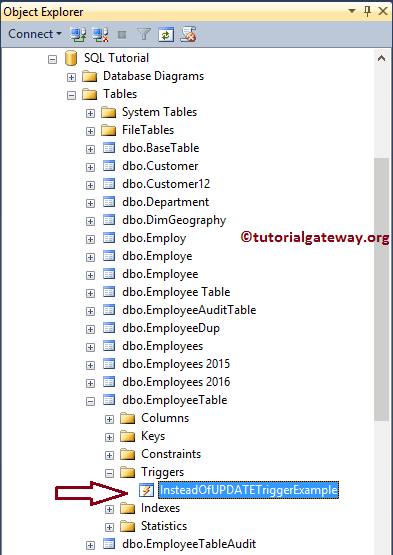
Task: Expand the Database Diagrams folder
Action: pyautogui.click(x=72, y=77)
